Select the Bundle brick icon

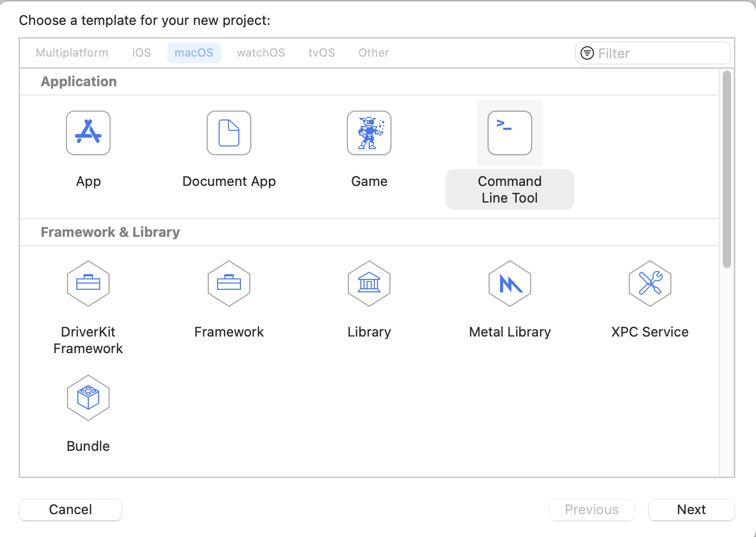pos(88,398)
